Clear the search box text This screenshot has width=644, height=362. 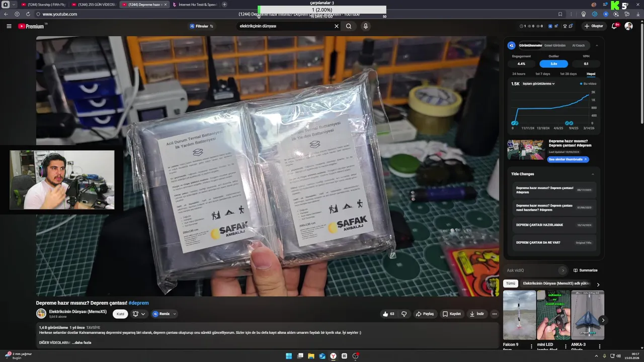[x=337, y=26]
